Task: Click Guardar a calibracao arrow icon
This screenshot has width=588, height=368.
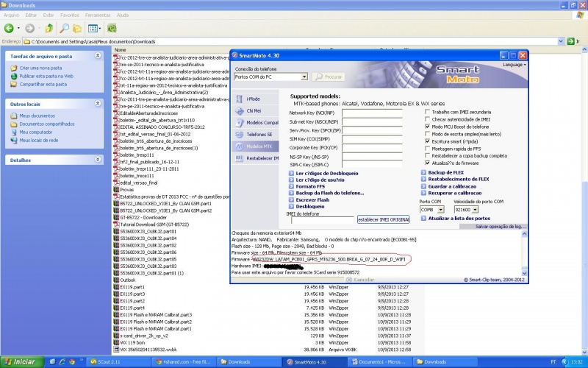Action: tap(423, 186)
